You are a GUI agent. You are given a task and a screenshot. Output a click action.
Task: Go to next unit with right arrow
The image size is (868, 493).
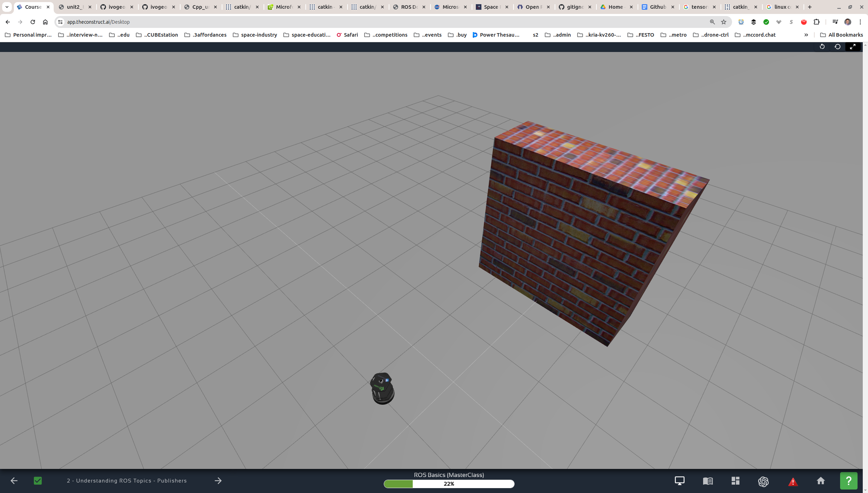tap(218, 480)
